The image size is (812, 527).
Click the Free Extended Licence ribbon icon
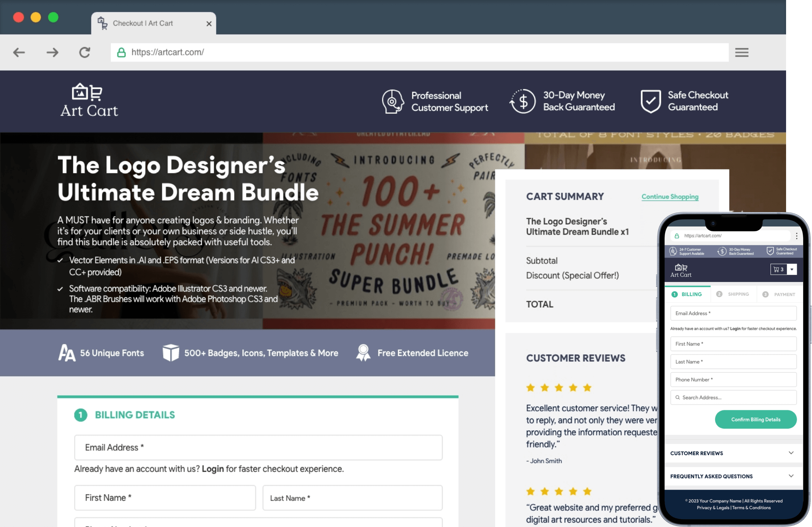(x=363, y=353)
